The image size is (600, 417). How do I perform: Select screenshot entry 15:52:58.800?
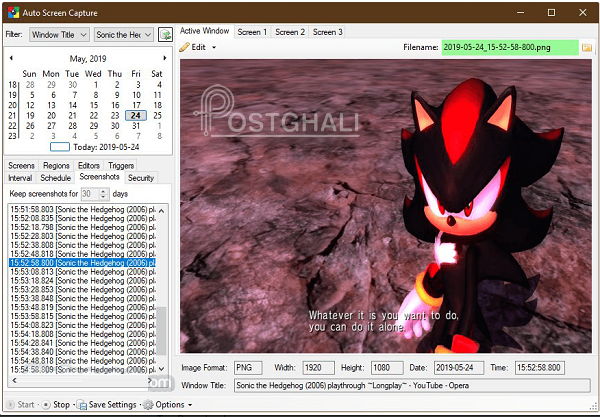coord(82,263)
